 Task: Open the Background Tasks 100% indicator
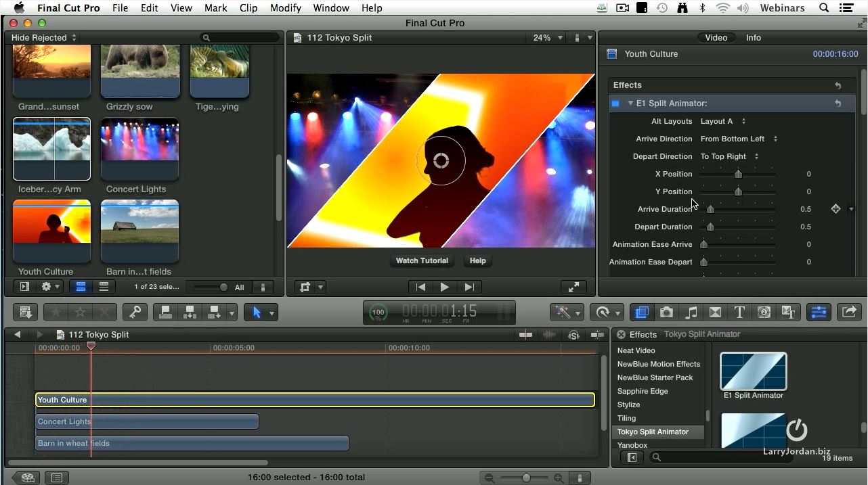pos(378,313)
